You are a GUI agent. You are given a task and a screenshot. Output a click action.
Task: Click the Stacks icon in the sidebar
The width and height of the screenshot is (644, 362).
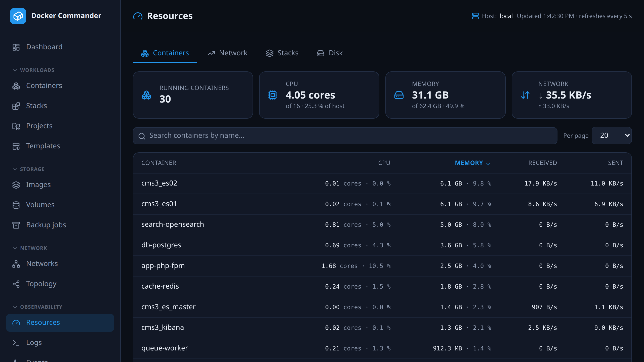pos(16,106)
